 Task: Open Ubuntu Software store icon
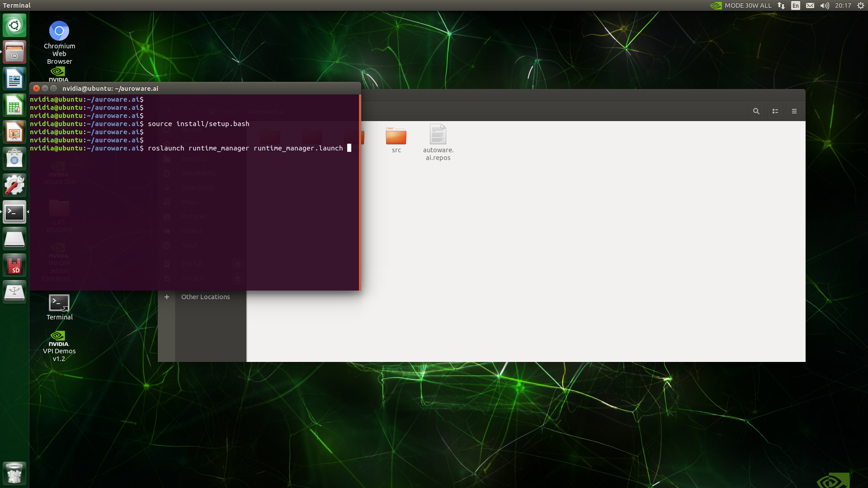(x=14, y=159)
